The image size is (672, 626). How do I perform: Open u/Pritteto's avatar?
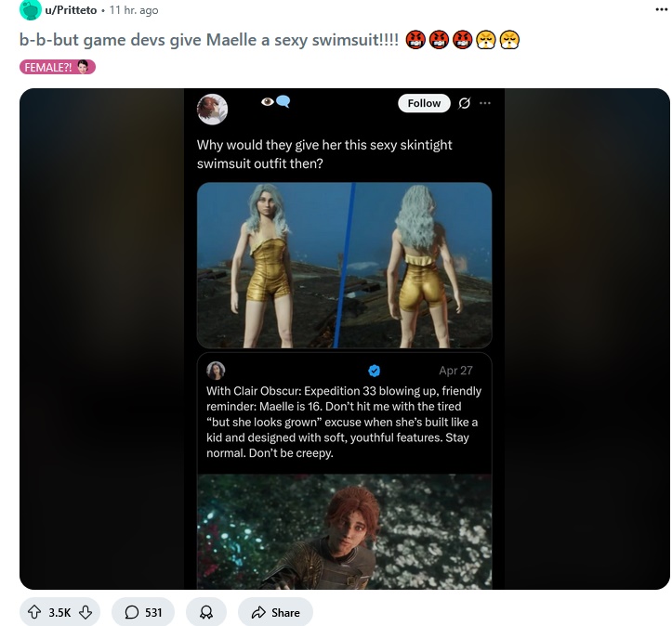(x=30, y=10)
